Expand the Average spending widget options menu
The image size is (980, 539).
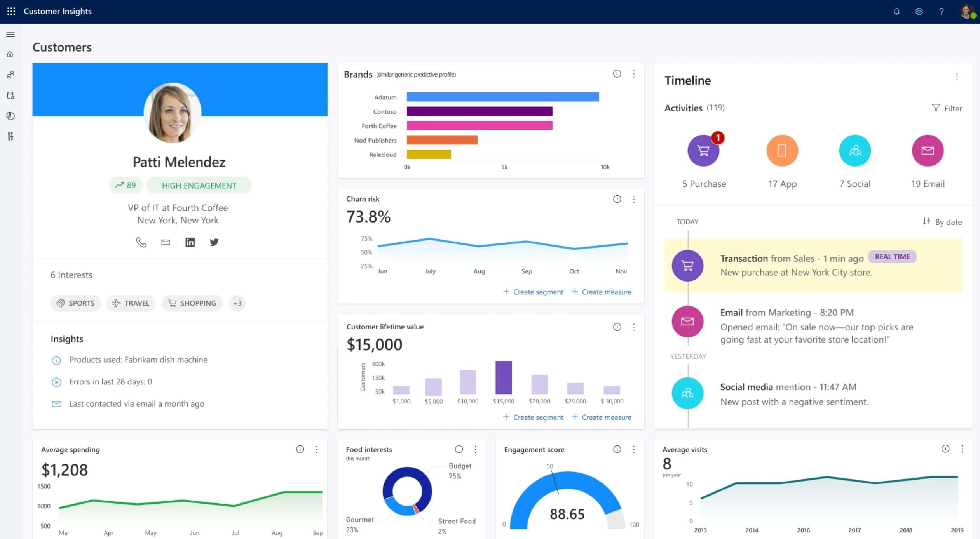point(317,449)
